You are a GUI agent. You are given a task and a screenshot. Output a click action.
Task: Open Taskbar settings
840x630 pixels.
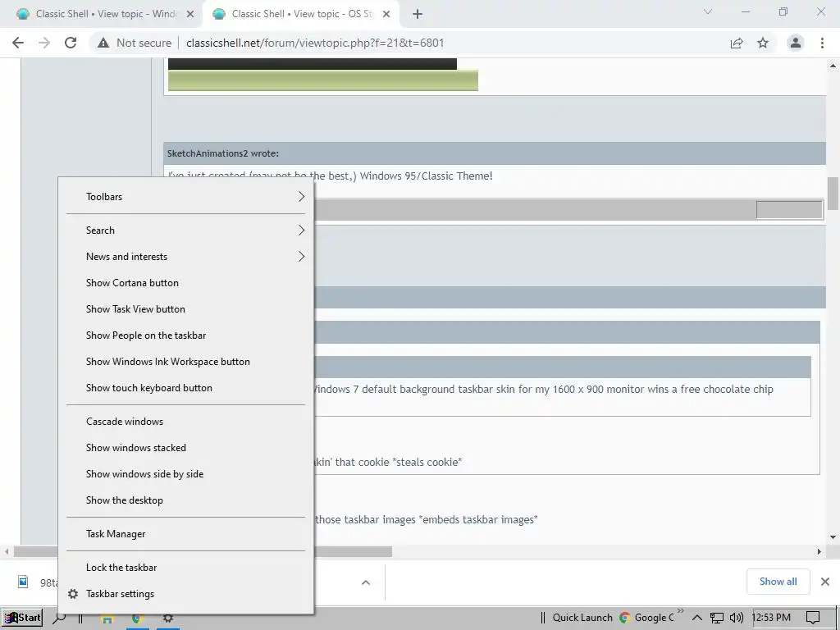tap(186, 594)
